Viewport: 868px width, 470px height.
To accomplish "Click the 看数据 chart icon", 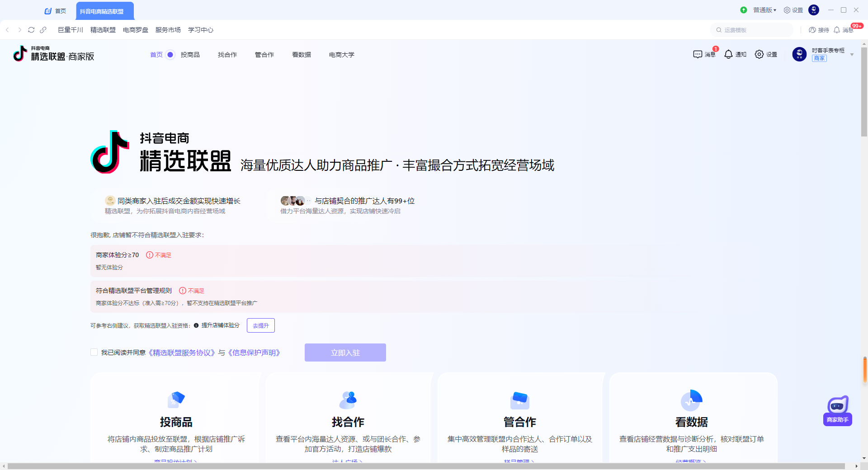I will (x=692, y=400).
